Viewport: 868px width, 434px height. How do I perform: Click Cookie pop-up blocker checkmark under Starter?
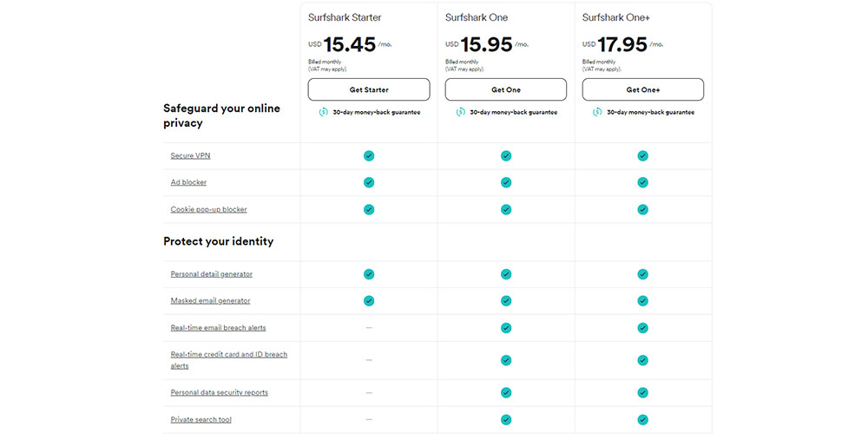(x=369, y=209)
